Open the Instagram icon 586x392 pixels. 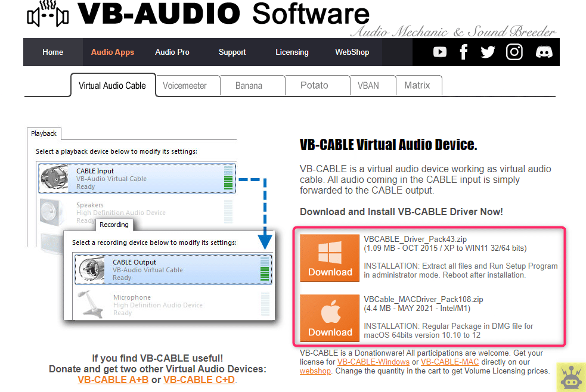[514, 52]
